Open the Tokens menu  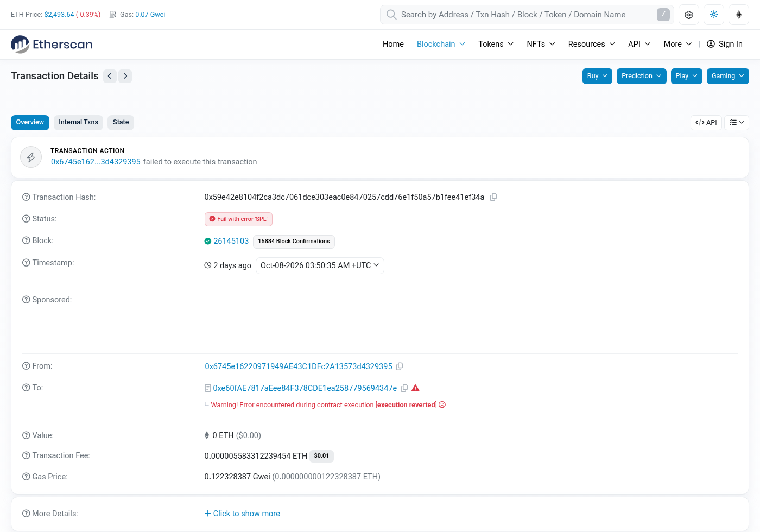(496, 44)
